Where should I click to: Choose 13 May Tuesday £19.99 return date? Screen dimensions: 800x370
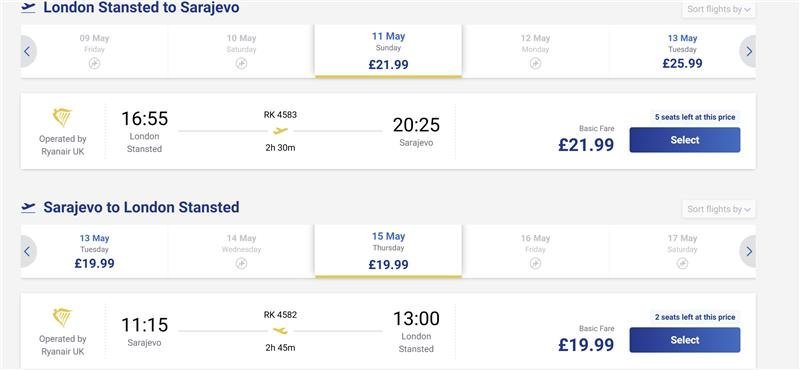pos(94,251)
